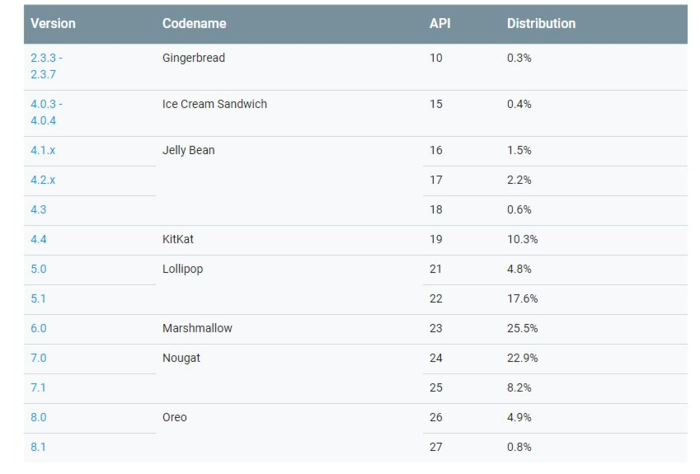Click the Gingerbread codename cell

tap(194, 58)
